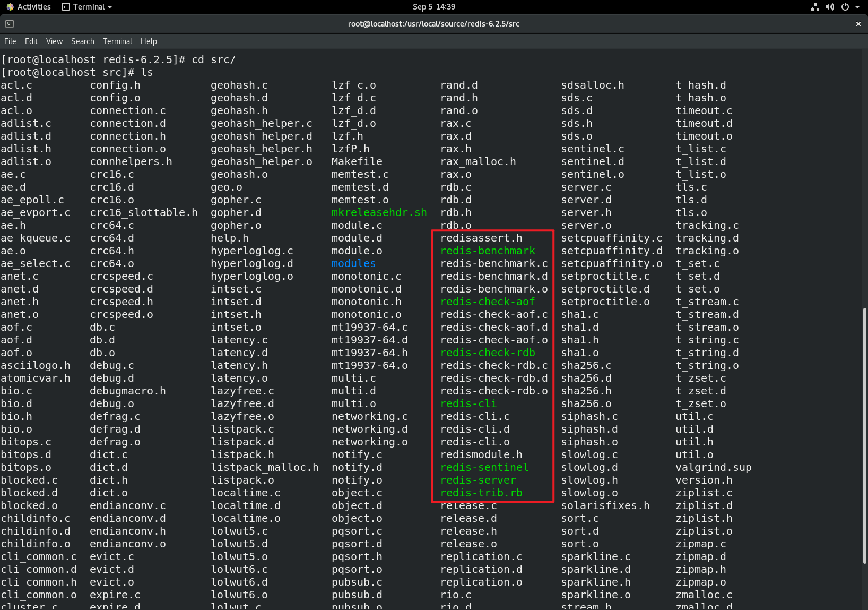Click the text redis-check-aof in green

(x=488, y=302)
